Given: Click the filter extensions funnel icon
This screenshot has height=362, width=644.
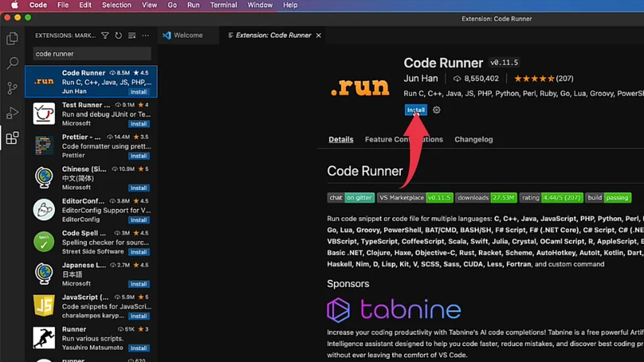Looking at the screenshot, I should (x=105, y=35).
